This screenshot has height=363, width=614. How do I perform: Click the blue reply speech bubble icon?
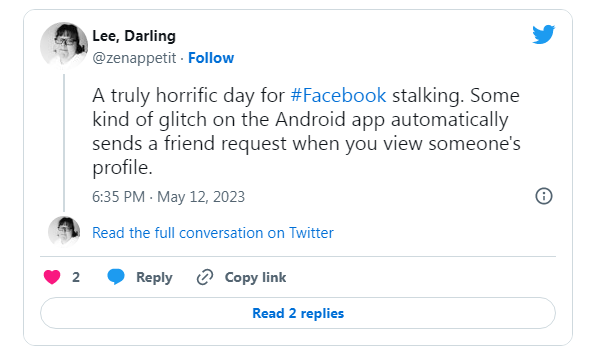tap(116, 276)
